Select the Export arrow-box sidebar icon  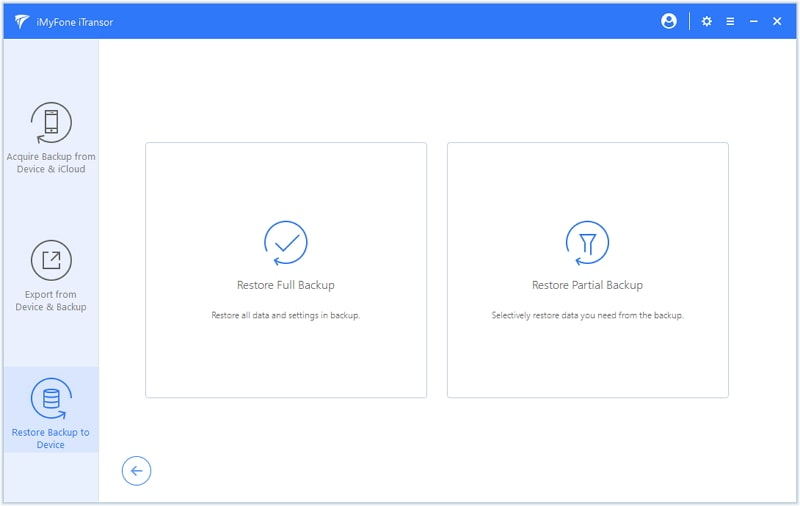51,261
